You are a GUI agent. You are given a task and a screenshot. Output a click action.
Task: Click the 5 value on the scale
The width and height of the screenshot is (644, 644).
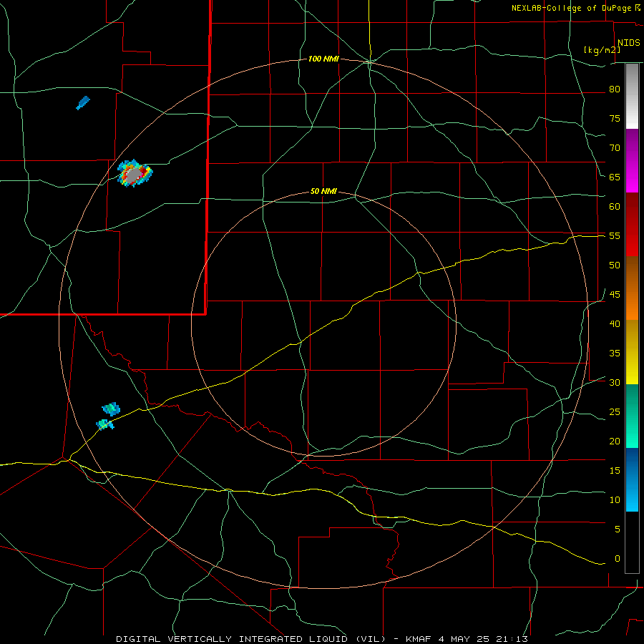618,529
